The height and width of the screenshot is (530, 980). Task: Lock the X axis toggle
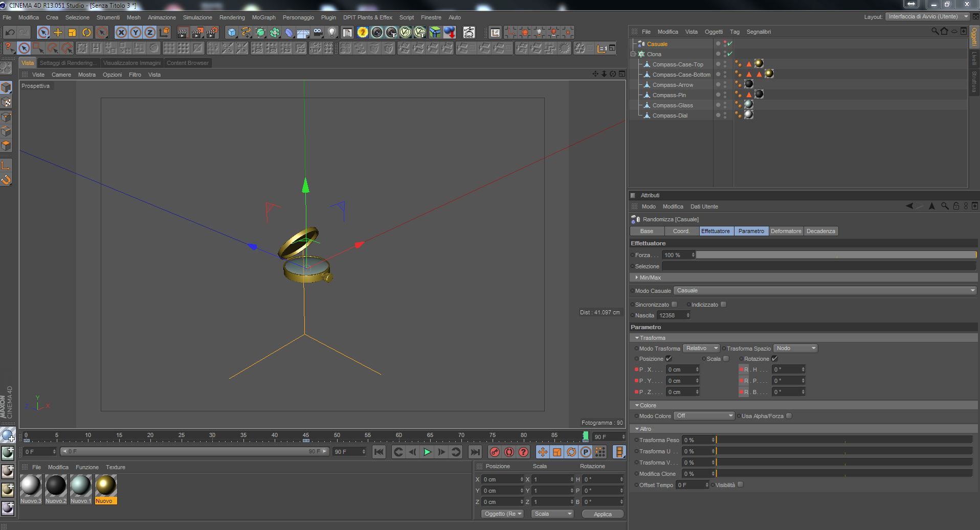pos(121,33)
